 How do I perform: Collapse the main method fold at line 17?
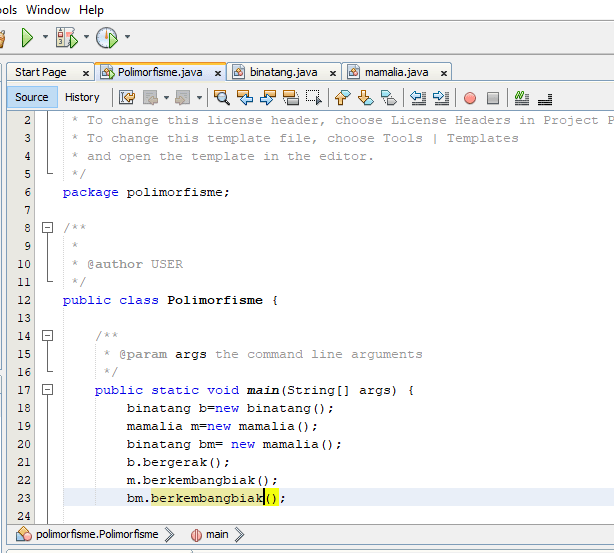click(47, 390)
